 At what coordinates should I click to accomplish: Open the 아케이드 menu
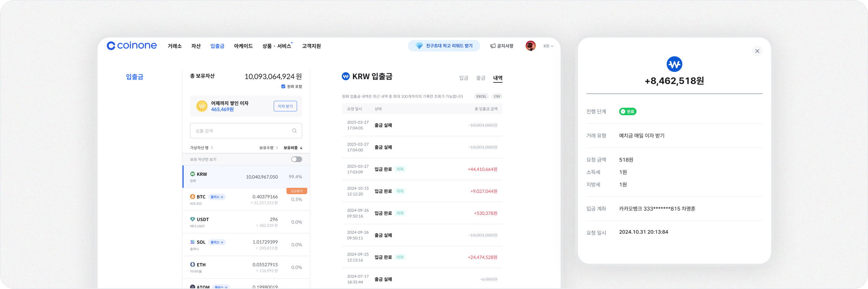tap(243, 46)
